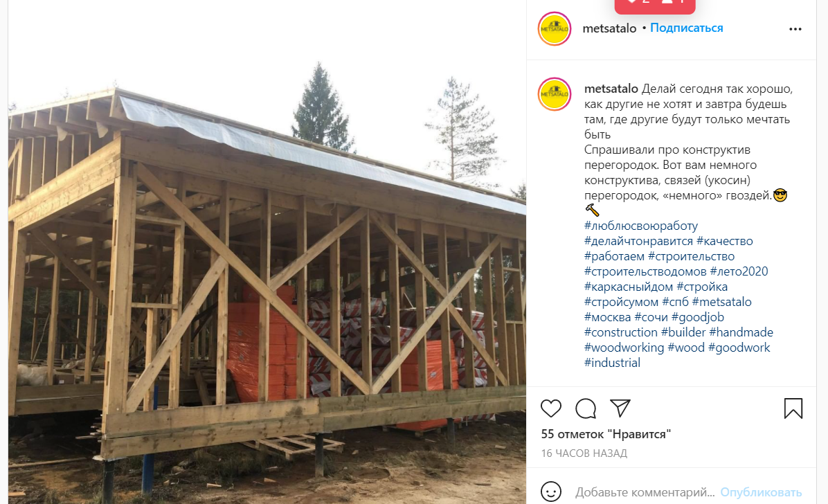Open the metsatalo username in the header
This screenshot has height=504, width=828.
[x=609, y=28]
